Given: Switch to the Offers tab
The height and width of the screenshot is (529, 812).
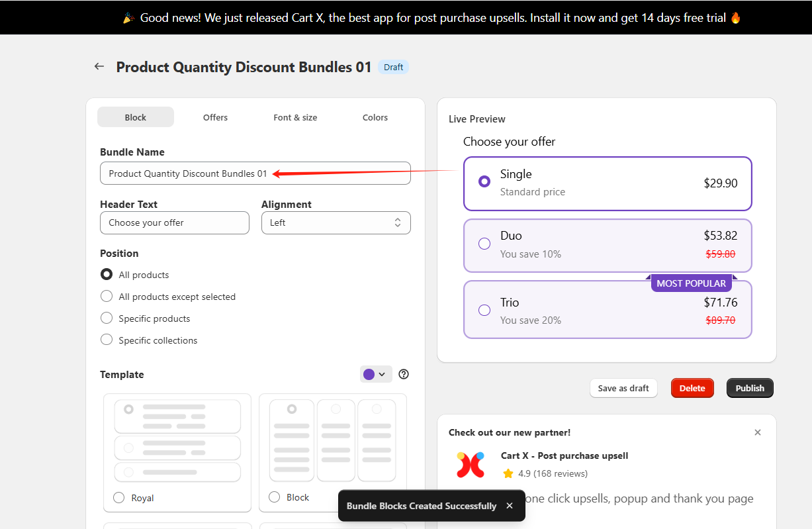Looking at the screenshot, I should click(x=215, y=117).
